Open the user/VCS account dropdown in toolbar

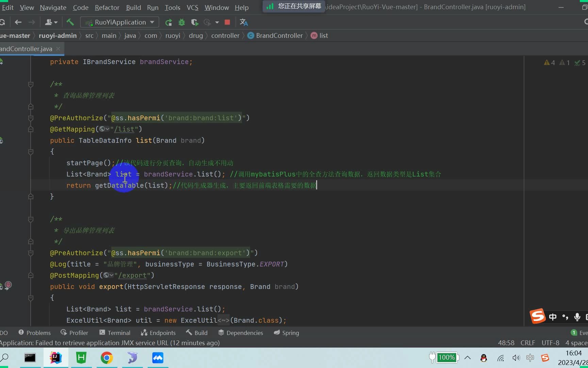coord(51,22)
